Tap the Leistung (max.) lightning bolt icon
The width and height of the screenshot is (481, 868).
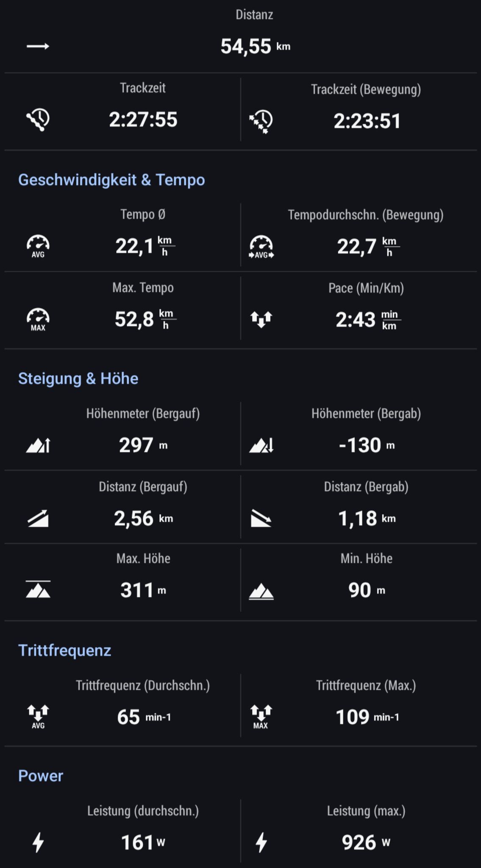(261, 842)
